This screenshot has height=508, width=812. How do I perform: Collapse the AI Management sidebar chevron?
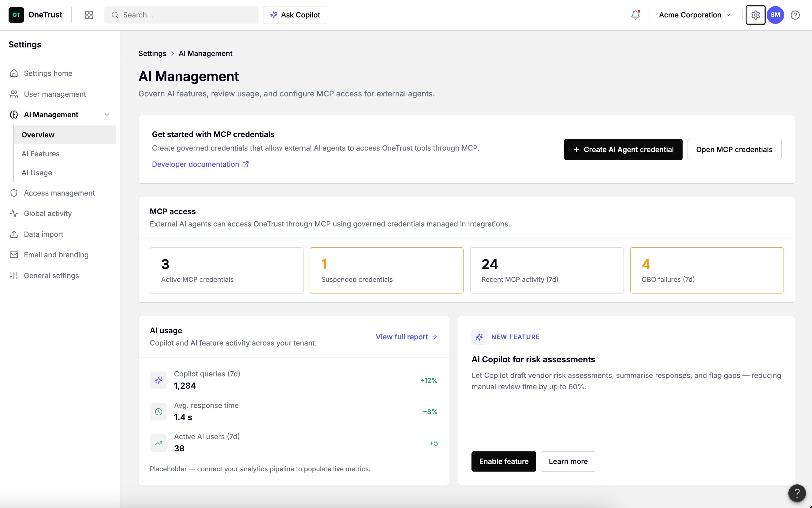click(x=107, y=114)
